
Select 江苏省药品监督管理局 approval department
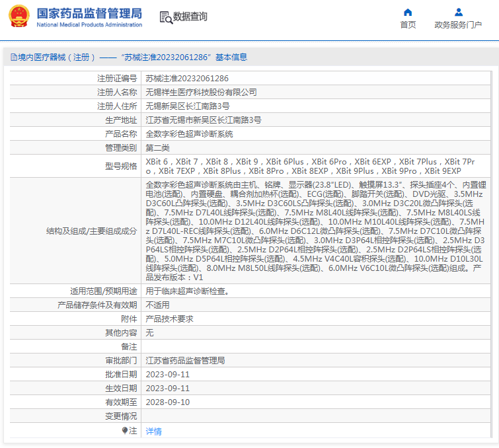185,361
